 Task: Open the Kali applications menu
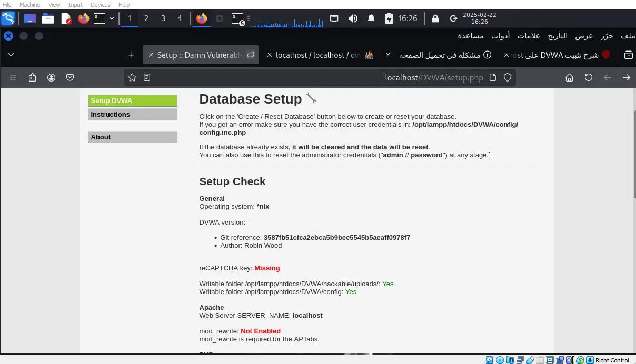tap(8, 18)
